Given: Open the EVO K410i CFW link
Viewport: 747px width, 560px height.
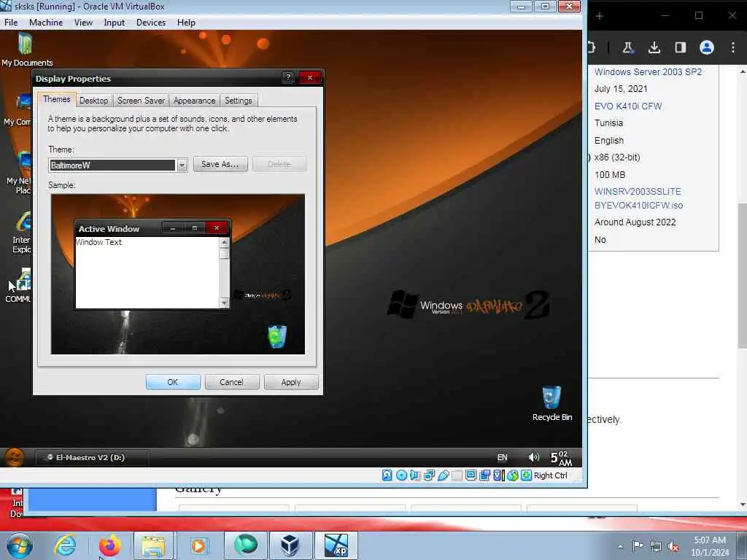Looking at the screenshot, I should tap(628, 106).
